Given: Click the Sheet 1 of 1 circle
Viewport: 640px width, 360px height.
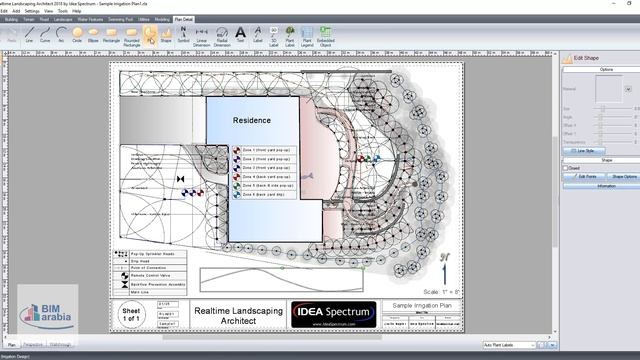Looking at the screenshot, I should click(131, 314).
